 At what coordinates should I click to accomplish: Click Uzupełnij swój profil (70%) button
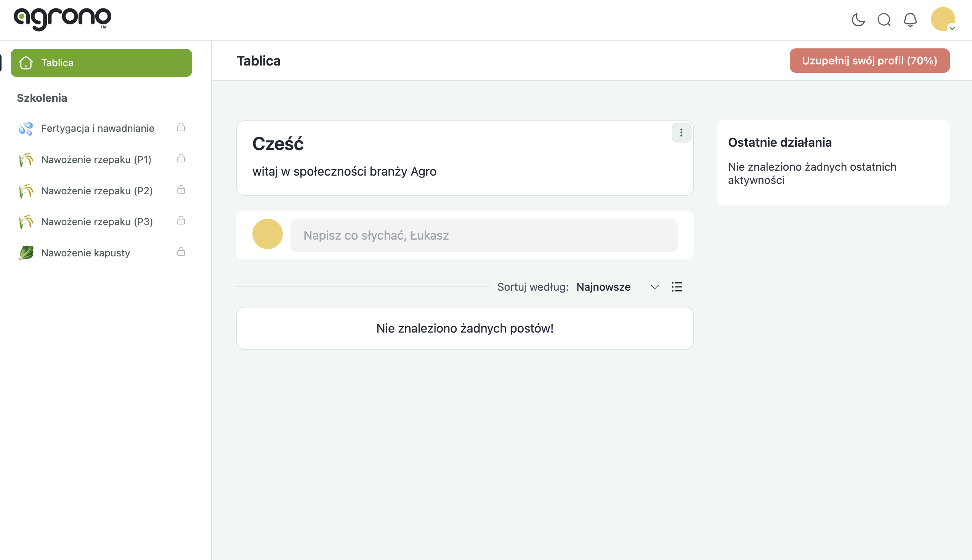pyautogui.click(x=869, y=61)
